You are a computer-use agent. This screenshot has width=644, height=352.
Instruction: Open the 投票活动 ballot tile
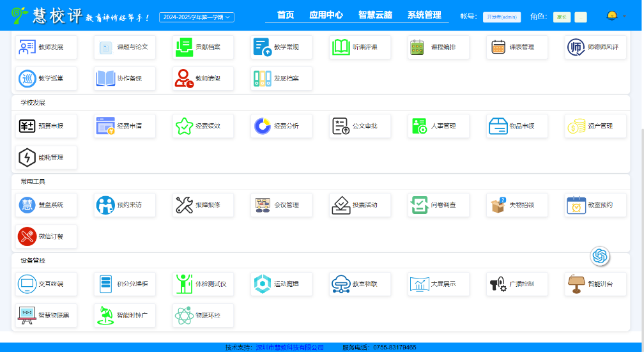pos(360,205)
